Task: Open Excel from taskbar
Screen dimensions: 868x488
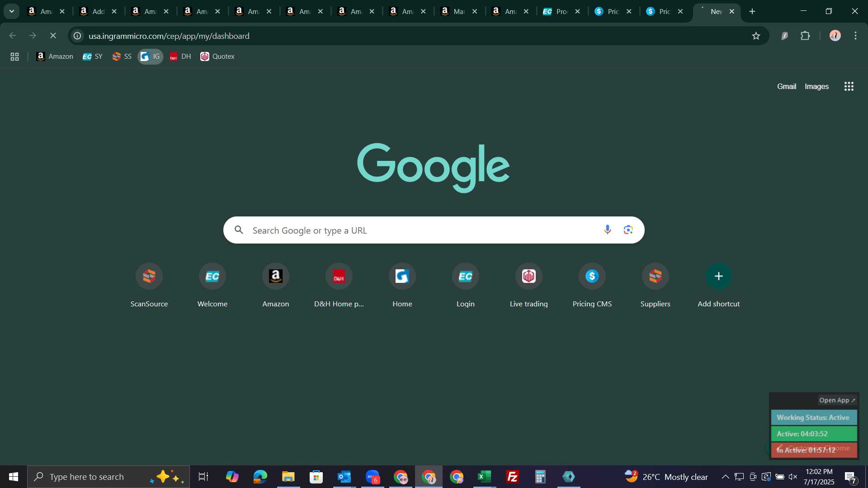Action: 485,477
